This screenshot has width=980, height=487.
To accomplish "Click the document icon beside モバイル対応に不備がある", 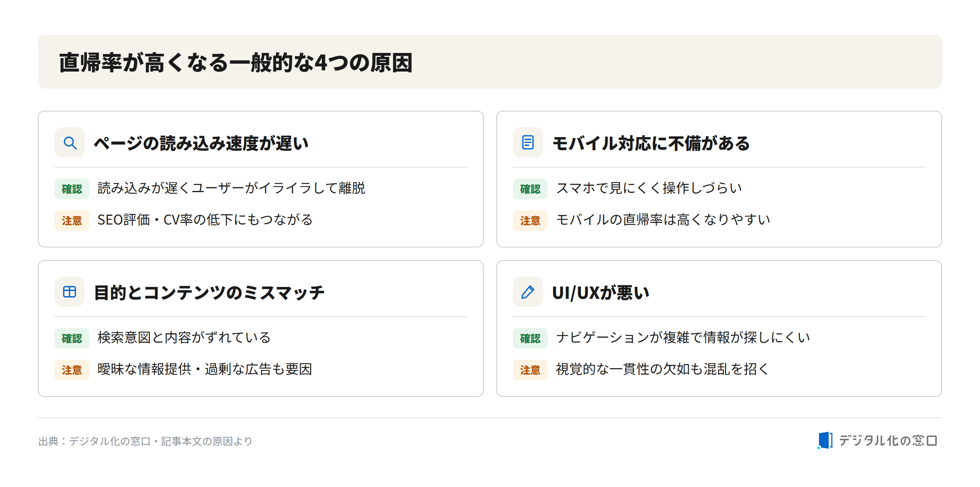I will pyautogui.click(x=528, y=142).
